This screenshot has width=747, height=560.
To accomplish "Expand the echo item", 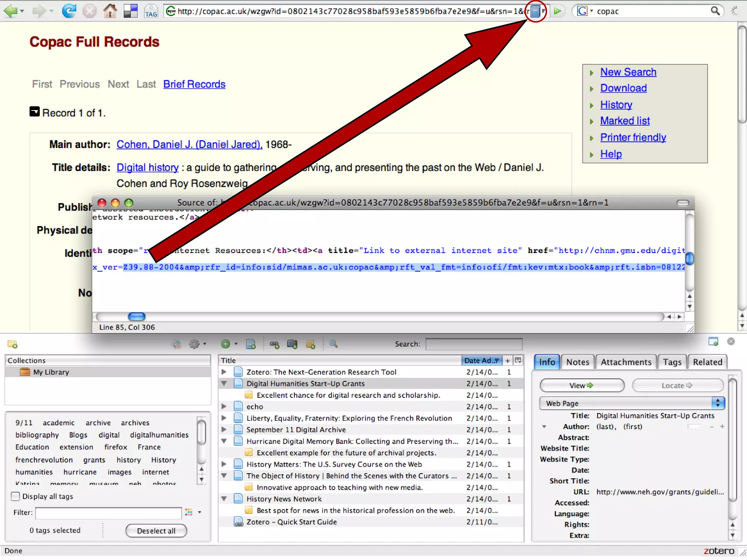I will tap(224, 406).
